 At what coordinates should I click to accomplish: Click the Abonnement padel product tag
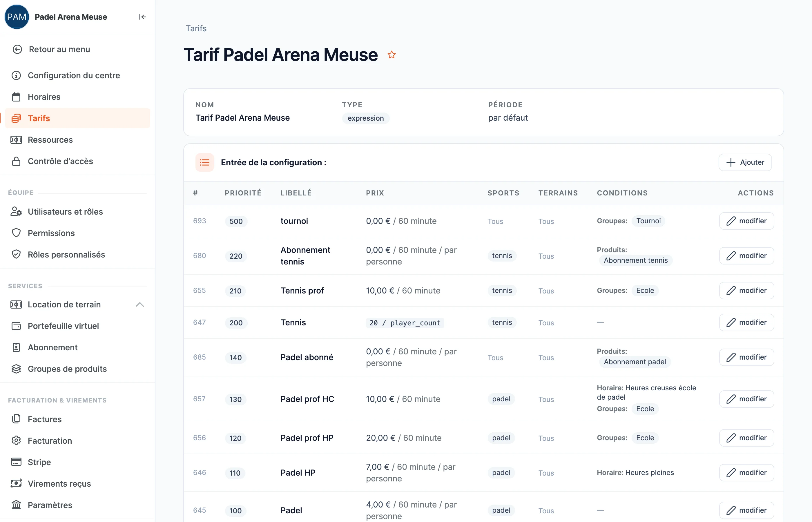tap(635, 362)
